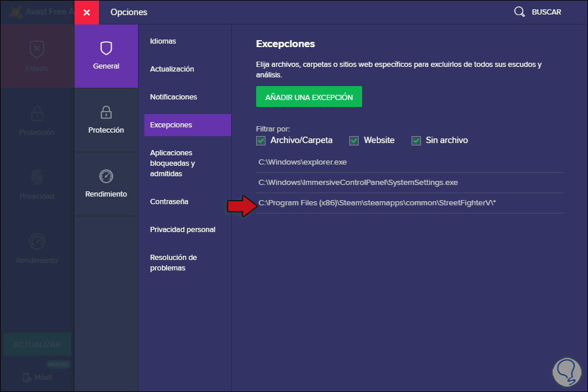The image size is (588, 392).
Task: Select the Actualización menu entry
Action: 172,69
